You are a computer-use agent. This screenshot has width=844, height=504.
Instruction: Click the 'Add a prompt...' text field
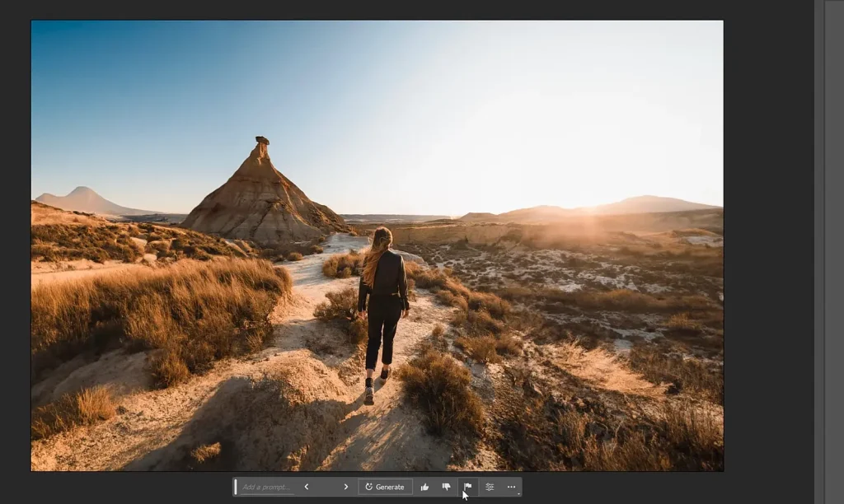pyautogui.click(x=266, y=487)
